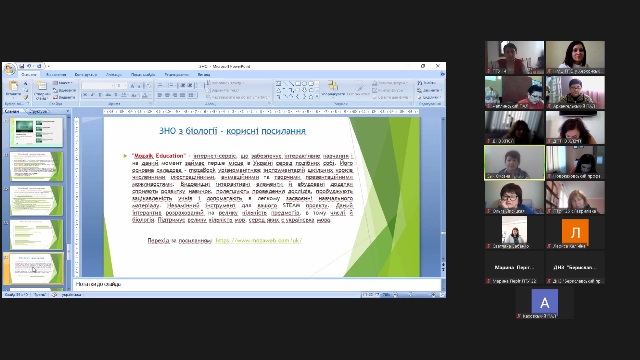Click the Arrange objects icon

[x=333, y=88]
